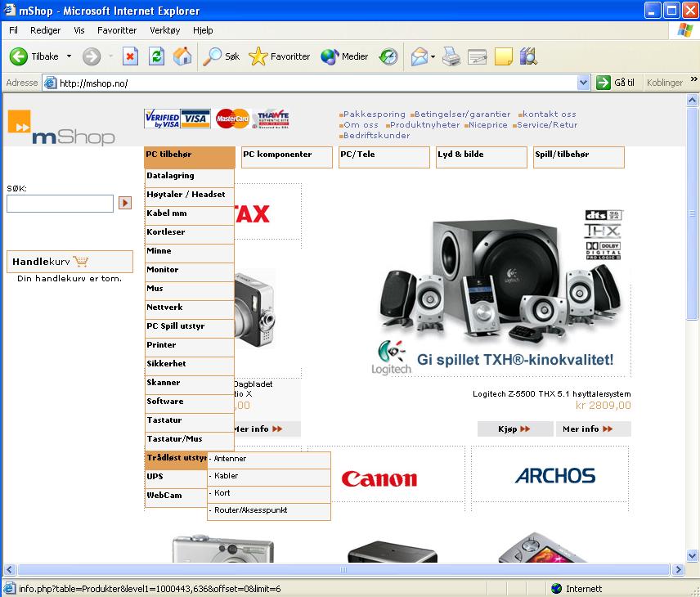Click the orange search submit arrow

(125, 203)
